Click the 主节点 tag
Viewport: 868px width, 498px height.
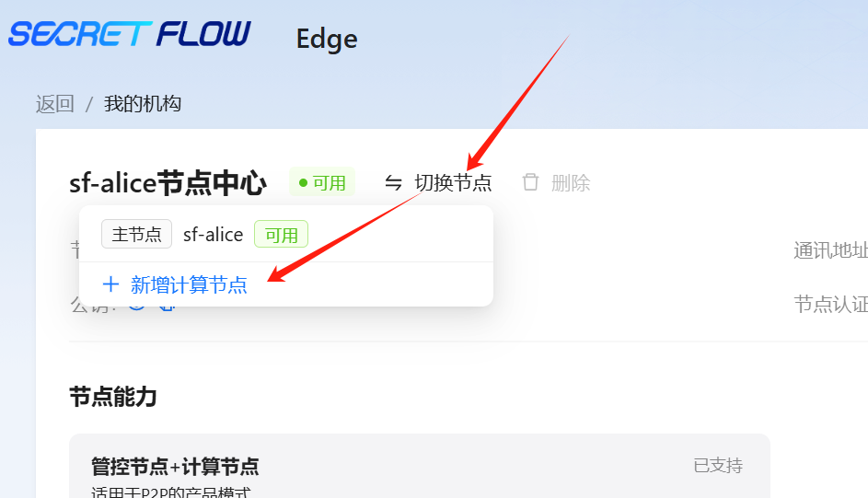[137, 234]
